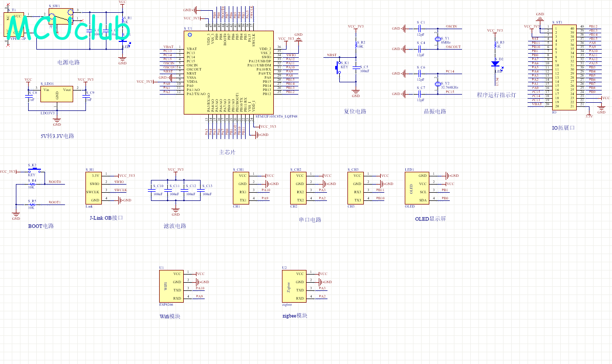Screen dimensions: 612x364
Task: Click the S_Y2 32.768KHz crystal symbol
Action: point(438,83)
